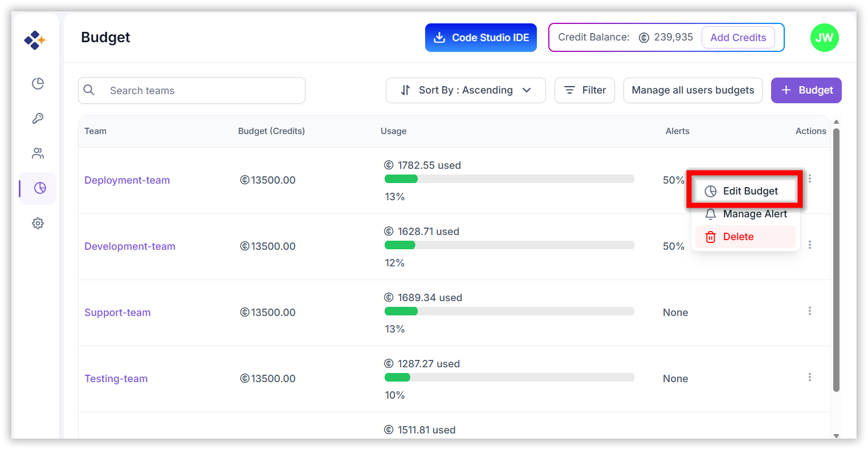Screen dimensions: 868x450
Task: Focus the Search teams input field
Action: (199, 91)
